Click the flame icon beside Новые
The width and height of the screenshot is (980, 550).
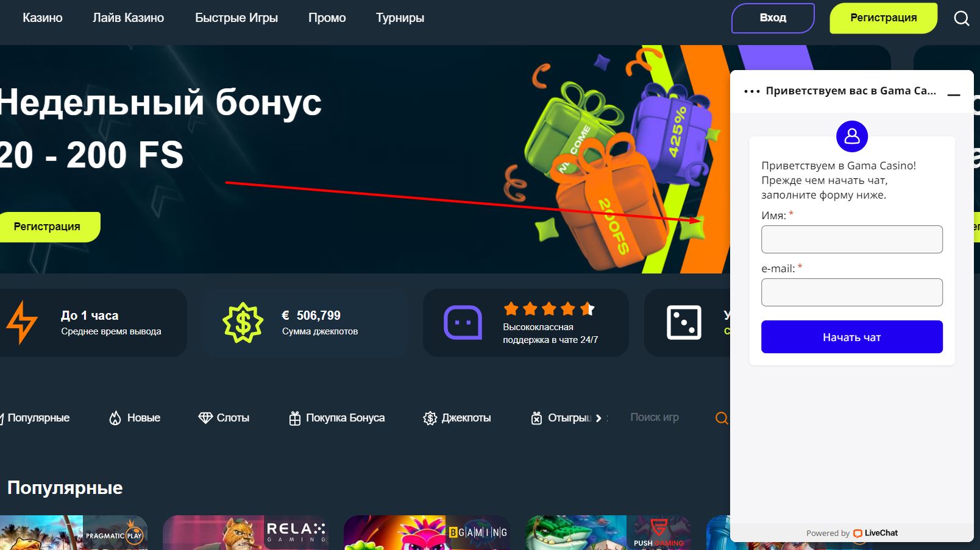pos(115,418)
